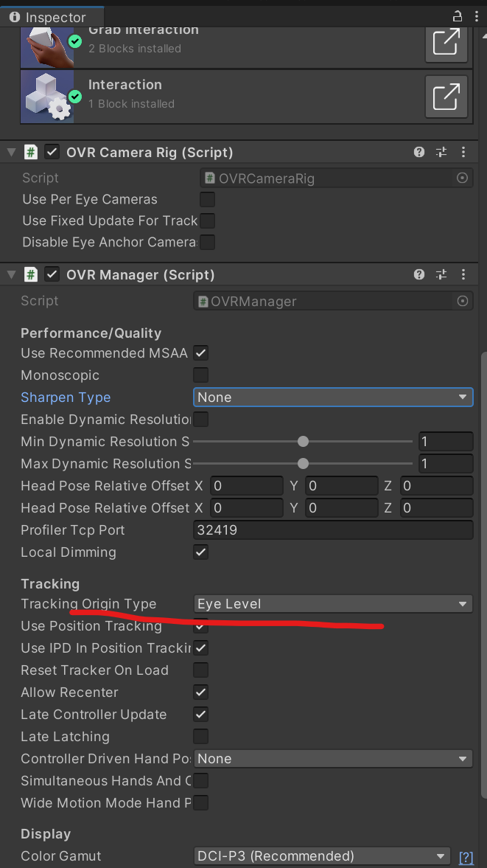
Task: Open the Sharpen Type dropdown
Action: 333,397
